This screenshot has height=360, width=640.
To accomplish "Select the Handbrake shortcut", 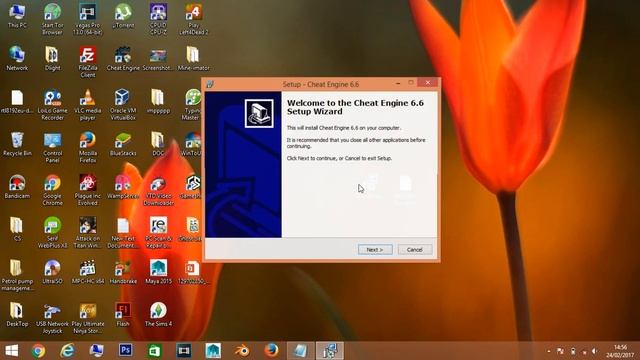I will click(123, 272).
